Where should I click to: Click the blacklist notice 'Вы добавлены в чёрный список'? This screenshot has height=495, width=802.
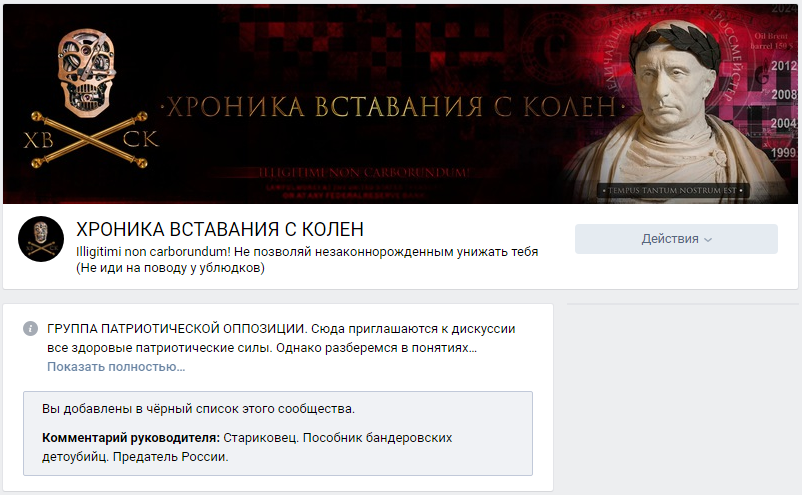coord(198,409)
